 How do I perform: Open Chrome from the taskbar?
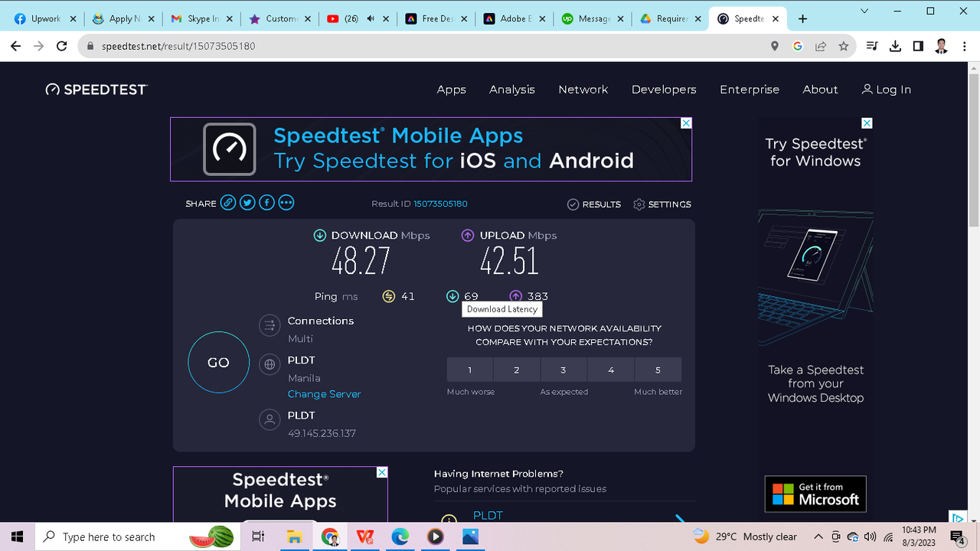[330, 536]
